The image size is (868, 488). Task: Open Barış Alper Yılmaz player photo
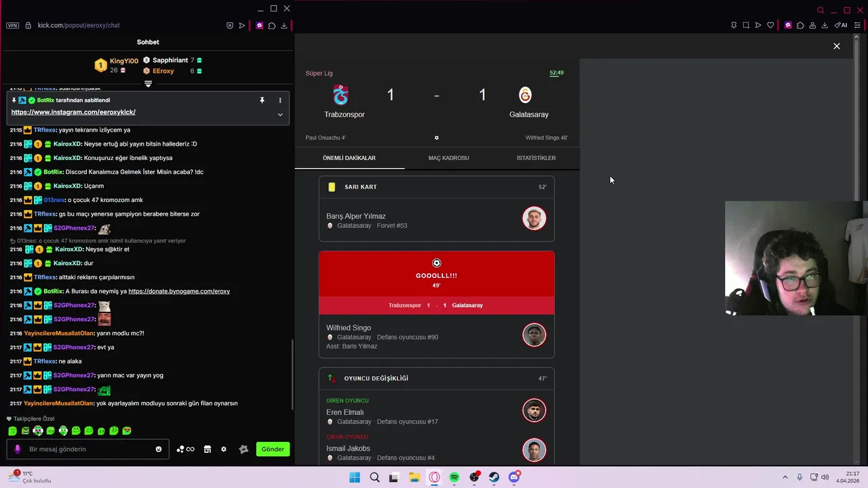pos(534,218)
